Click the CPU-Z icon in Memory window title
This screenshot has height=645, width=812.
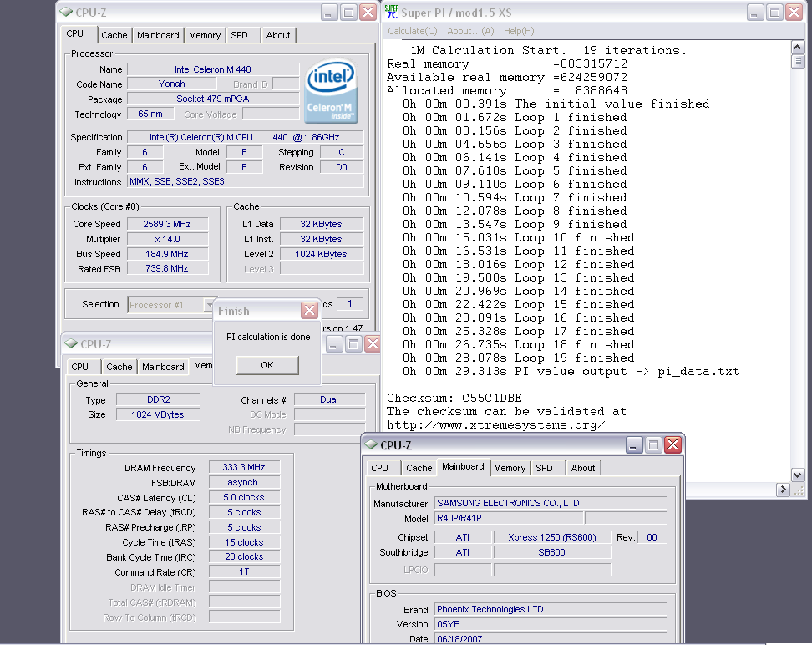click(71, 343)
